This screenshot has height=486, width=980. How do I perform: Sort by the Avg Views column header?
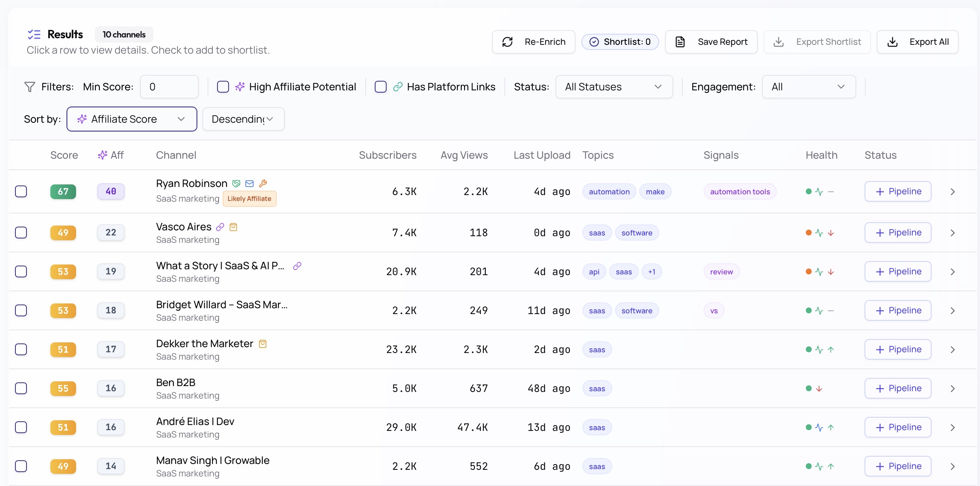464,155
